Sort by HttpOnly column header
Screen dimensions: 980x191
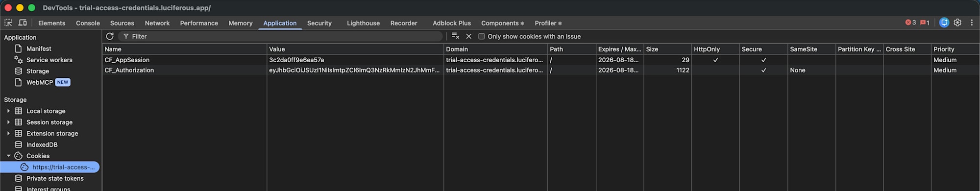coord(715,49)
